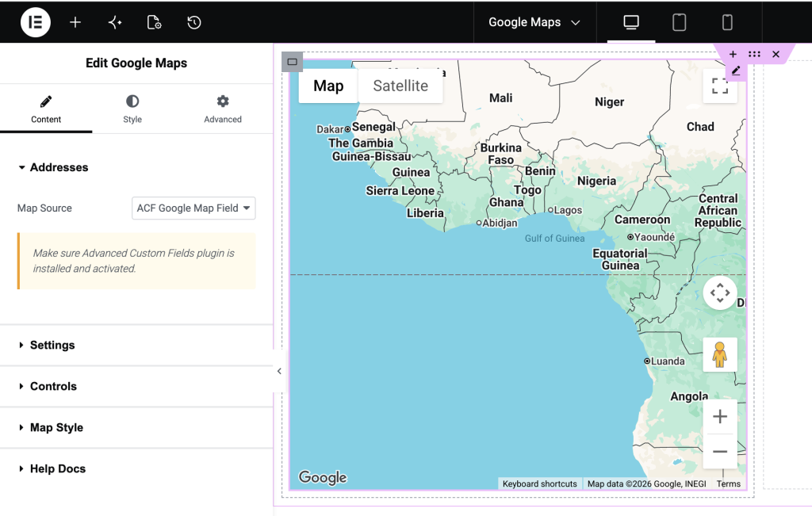Open the Google Maps document dropdown
Viewport: 812px width, 516px height.
click(x=534, y=22)
